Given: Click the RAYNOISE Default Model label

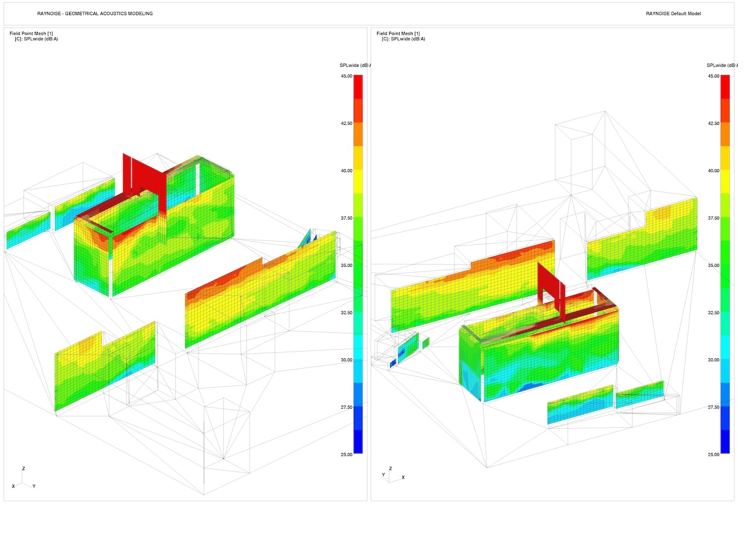Looking at the screenshot, I should [673, 14].
